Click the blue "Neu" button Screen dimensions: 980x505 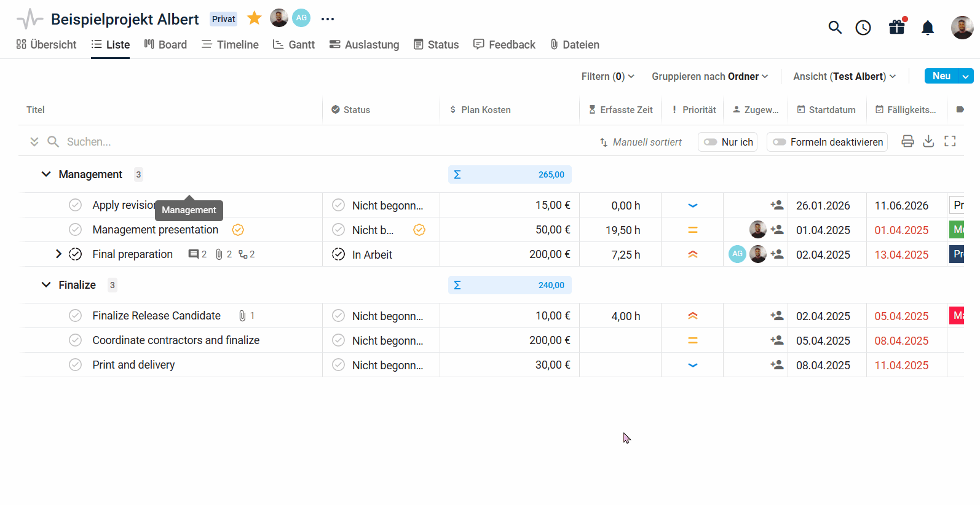pos(941,76)
